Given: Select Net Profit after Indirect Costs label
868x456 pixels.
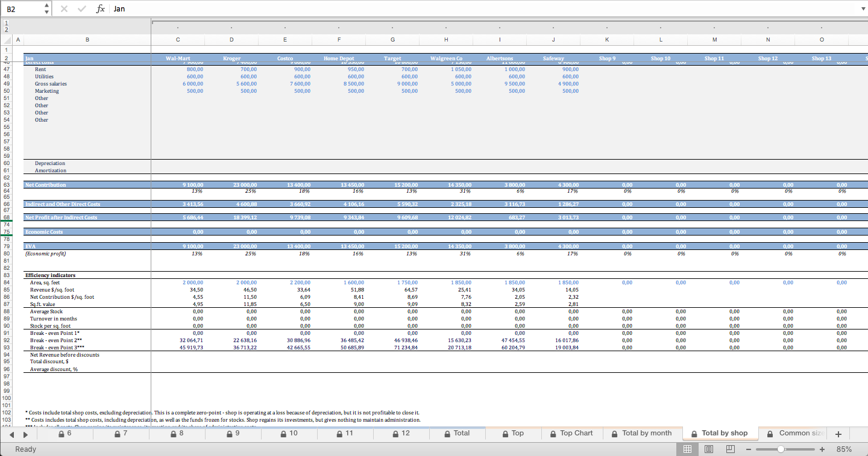Looking at the screenshot, I should pos(61,217).
